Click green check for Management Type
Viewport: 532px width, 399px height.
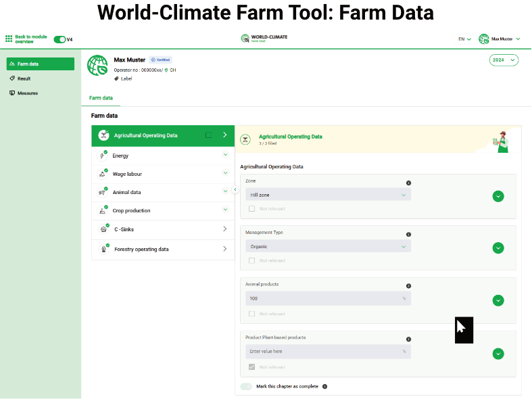coord(498,248)
